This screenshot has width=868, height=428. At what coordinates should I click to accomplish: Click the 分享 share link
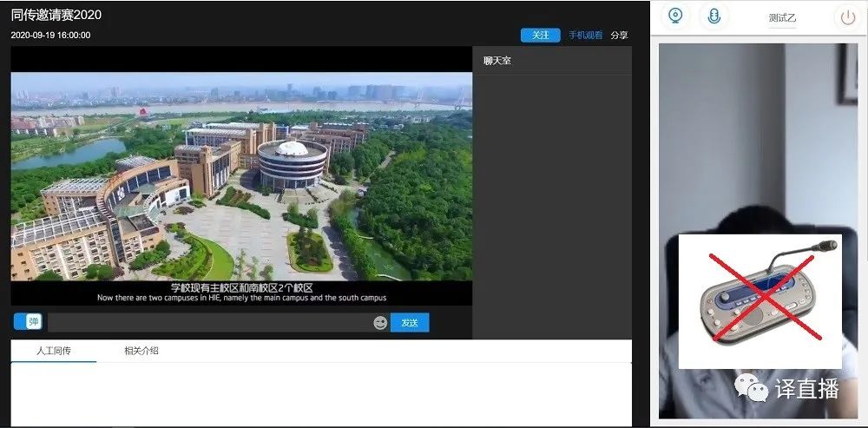620,35
